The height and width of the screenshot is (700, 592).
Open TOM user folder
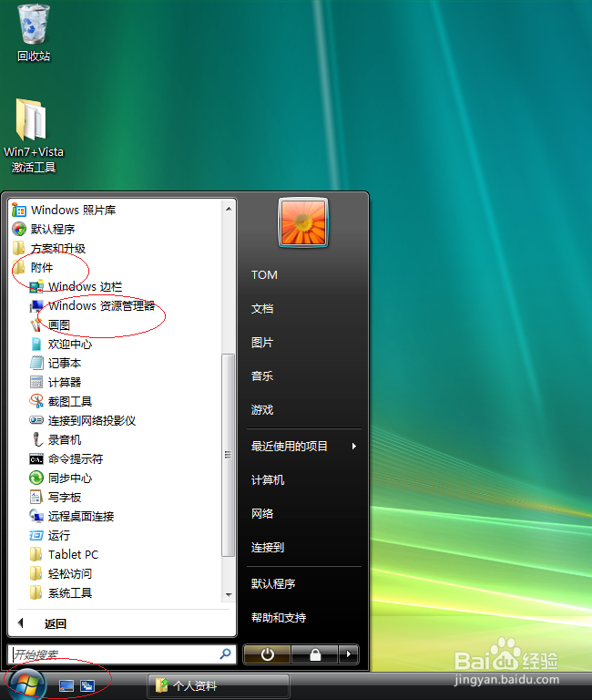coord(264,274)
